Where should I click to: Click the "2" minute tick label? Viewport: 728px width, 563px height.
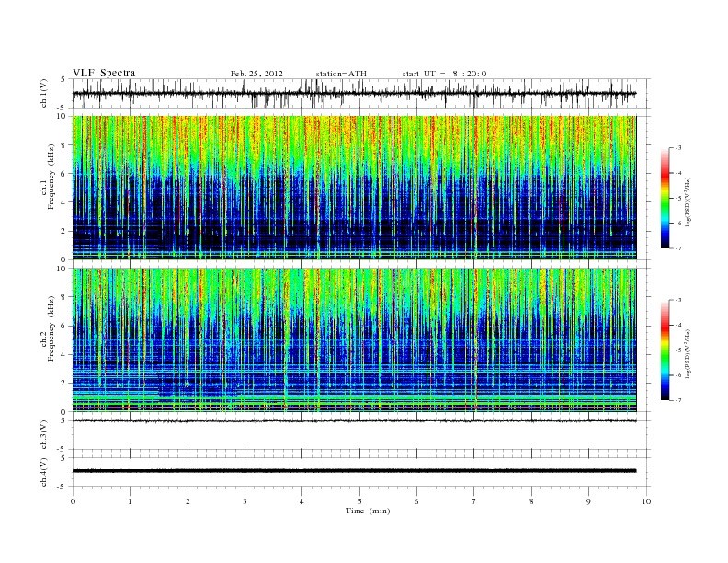pos(188,501)
